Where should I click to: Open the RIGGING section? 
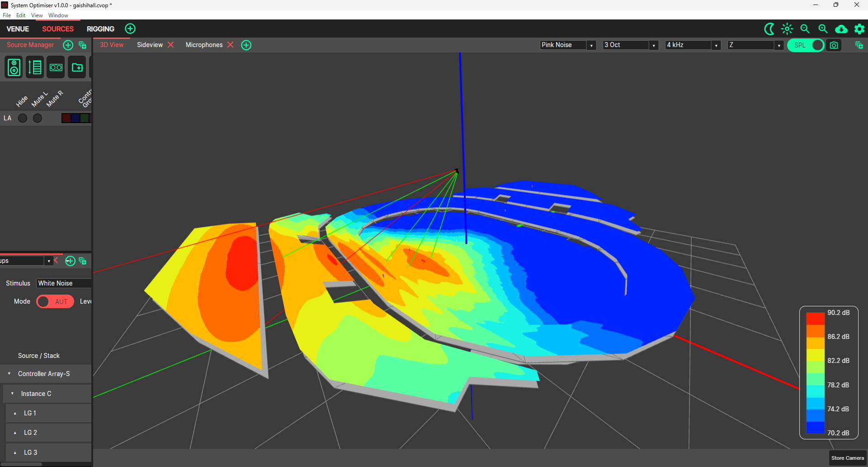pyautogui.click(x=100, y=29)
